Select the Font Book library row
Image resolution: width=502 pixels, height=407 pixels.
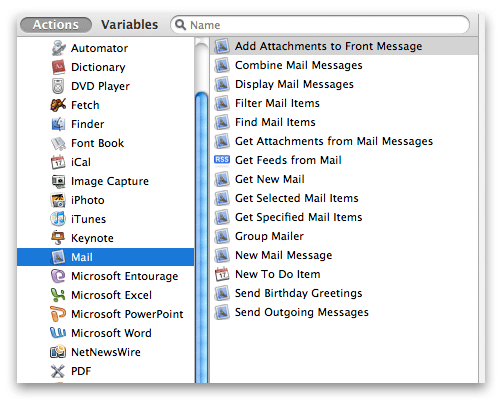(106, 143)
